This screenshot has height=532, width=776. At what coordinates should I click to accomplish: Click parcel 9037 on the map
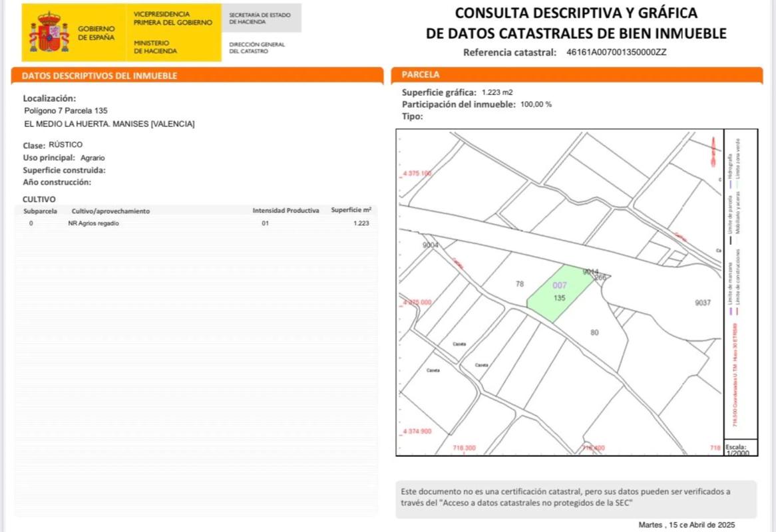pos(703,303)
